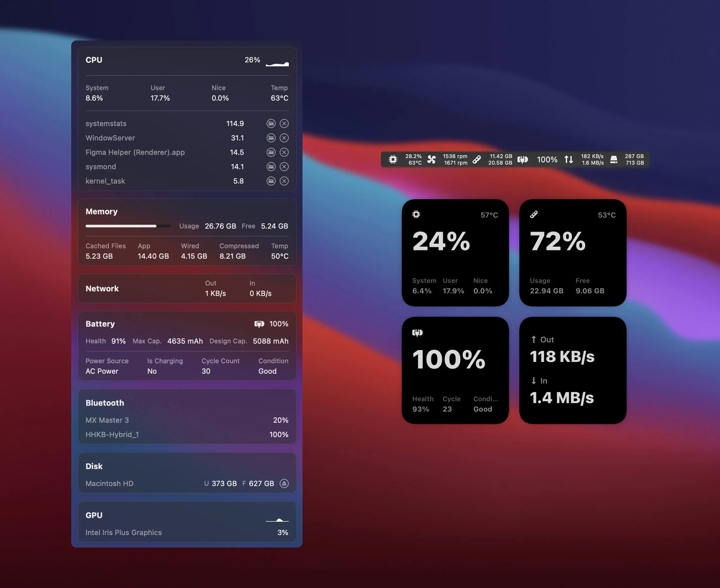Click the Network section heading
Viewport: 720px width, 588px height.
(102, 288)
